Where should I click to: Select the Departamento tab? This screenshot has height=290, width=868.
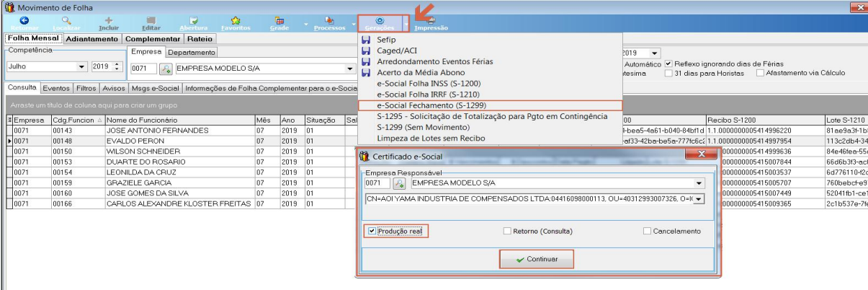192,53
